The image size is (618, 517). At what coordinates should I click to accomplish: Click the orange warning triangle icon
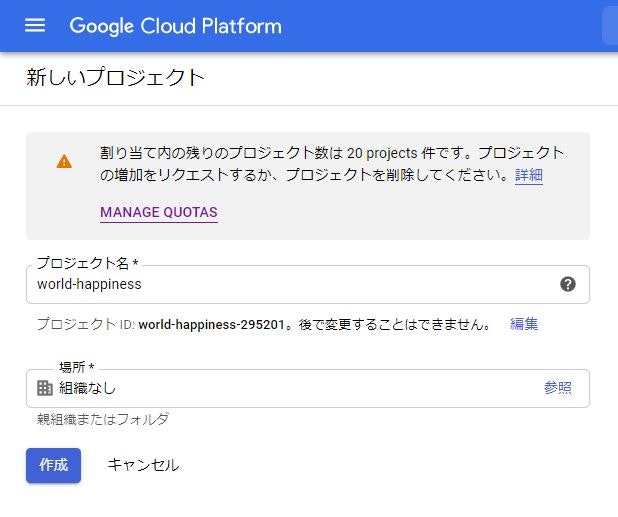[x=64, y=161]
